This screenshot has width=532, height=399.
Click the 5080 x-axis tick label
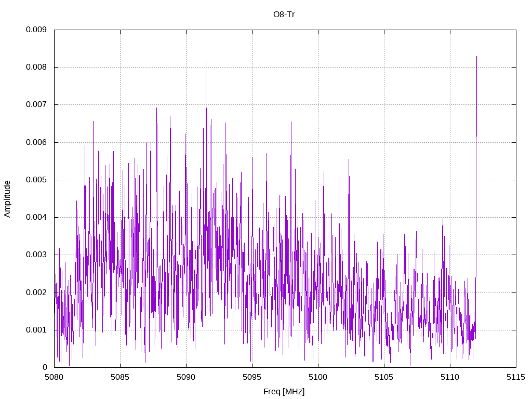pos(54,377)
